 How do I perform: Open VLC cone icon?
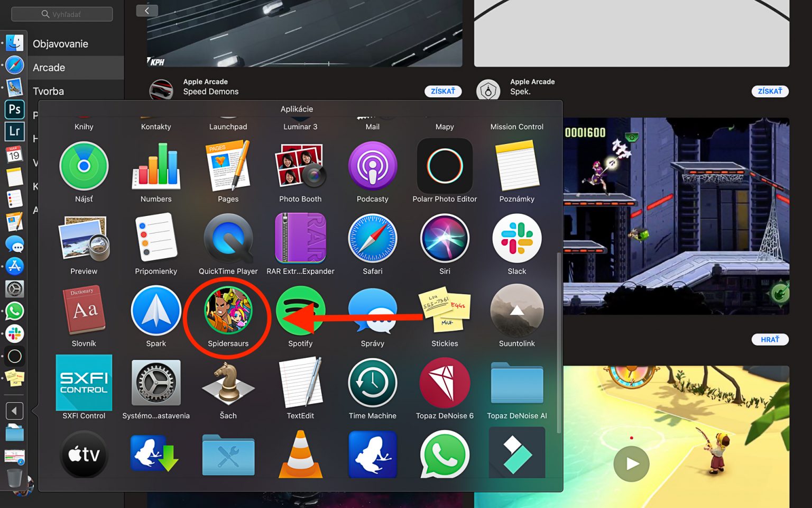[x=300, y=454]
